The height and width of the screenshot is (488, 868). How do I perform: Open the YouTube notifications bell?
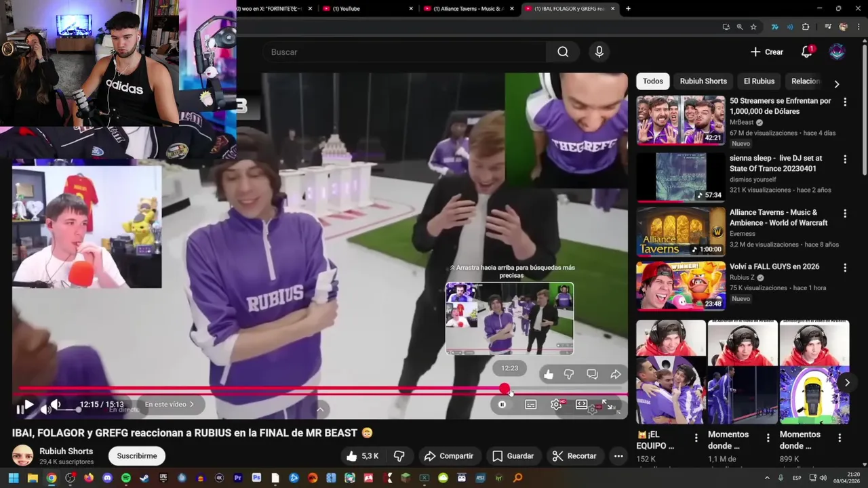click(x=806, y=52)
